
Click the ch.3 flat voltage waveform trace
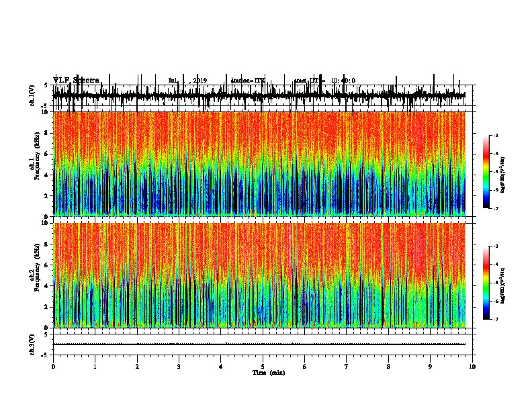pyautogui.click(x=259, y=345)
